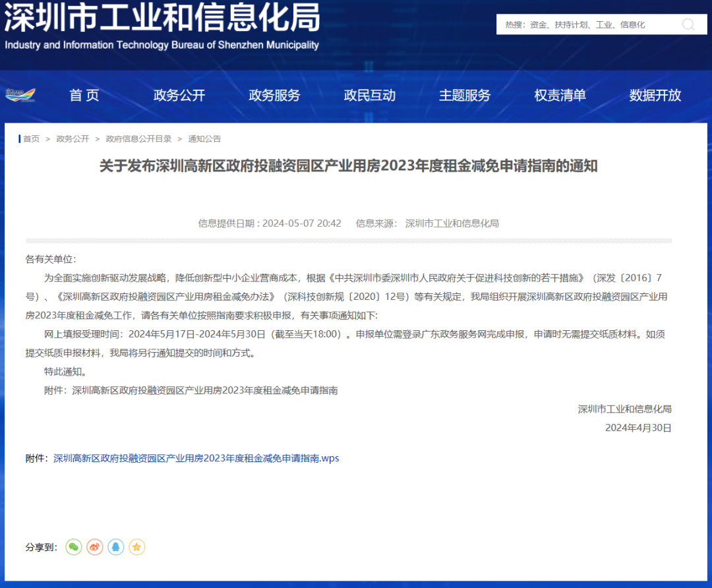Download the 申请指南.wps attachment
The image size is (712, 588).
pos(196,458)
